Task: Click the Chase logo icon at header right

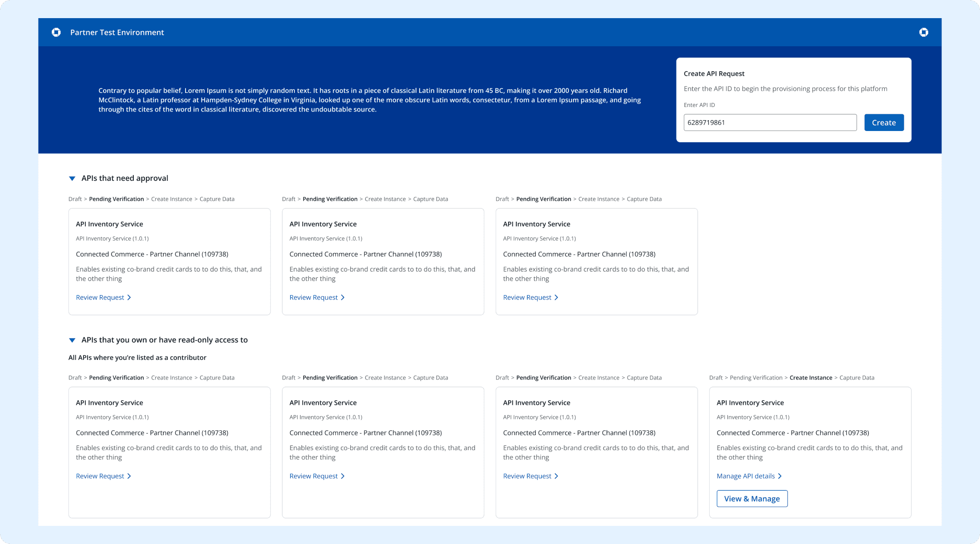Action: coord(924,32)
